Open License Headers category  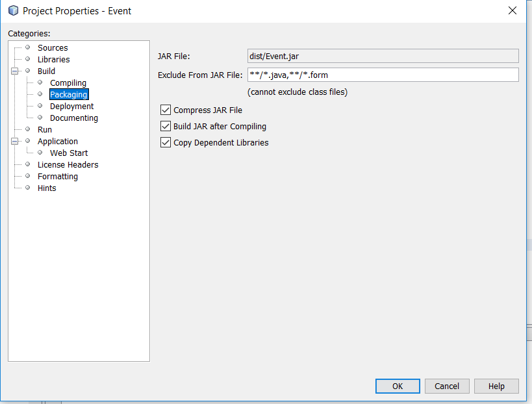[68, 165]
